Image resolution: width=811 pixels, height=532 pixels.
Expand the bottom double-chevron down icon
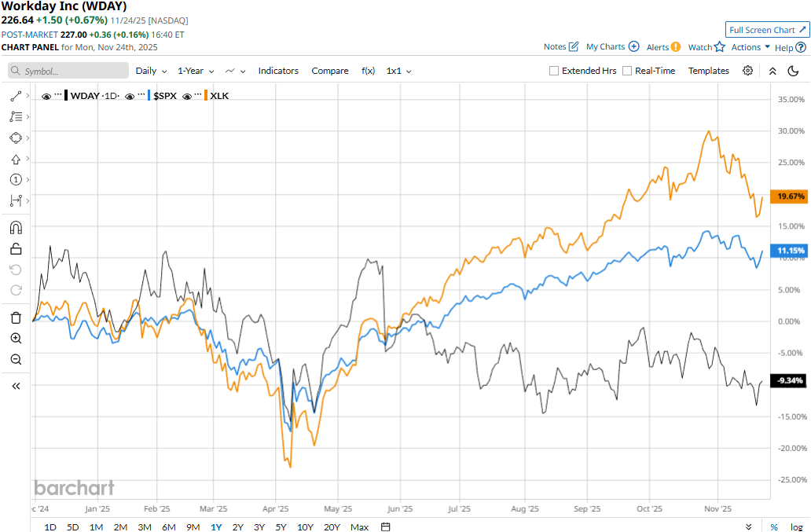click(x=748, y=526)
